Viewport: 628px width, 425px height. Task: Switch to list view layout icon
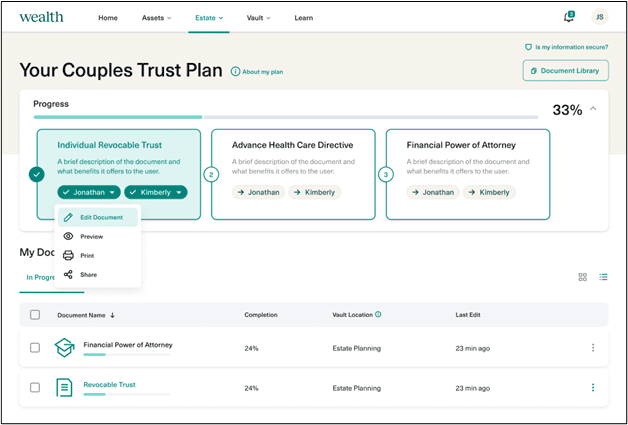[x=603, y=277]
